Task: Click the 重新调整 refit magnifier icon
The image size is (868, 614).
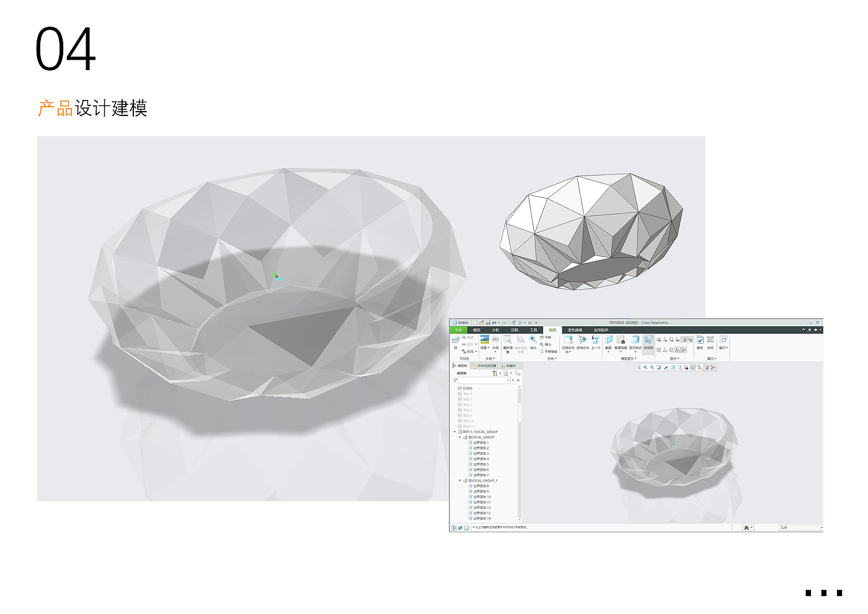Action: [507, 340]
